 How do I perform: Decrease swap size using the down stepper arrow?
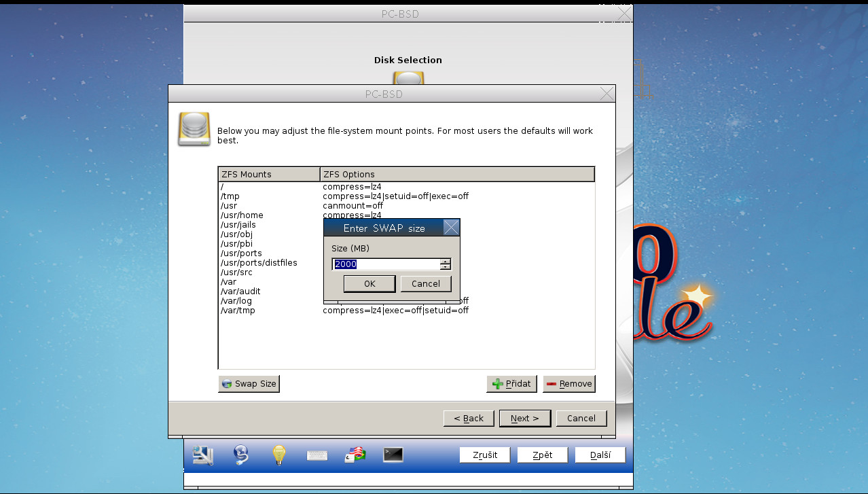tap(445, 266)
